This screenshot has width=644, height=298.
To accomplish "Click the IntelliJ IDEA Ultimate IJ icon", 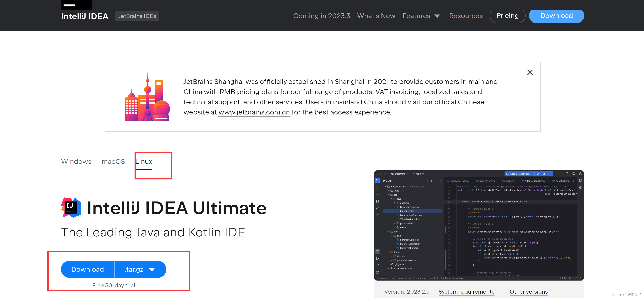I will tap(71, 207).
